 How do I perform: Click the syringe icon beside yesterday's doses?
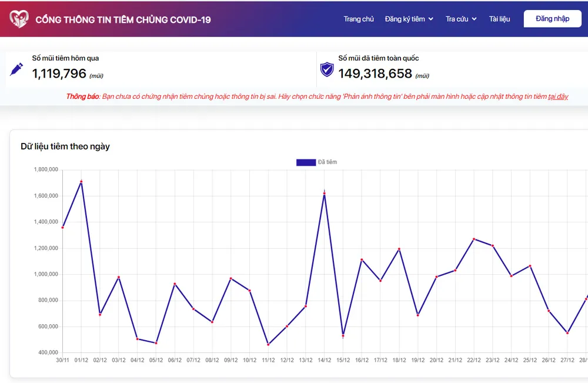(x=17, y=69)
